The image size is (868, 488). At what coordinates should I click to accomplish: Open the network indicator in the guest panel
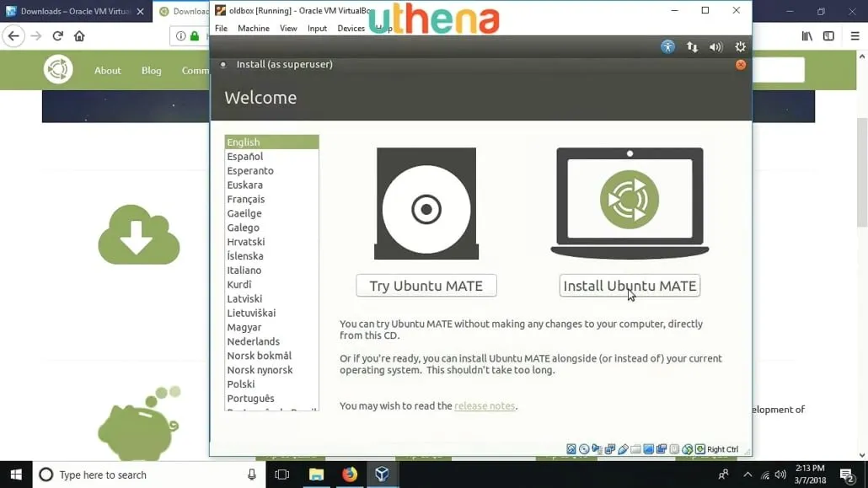692,47
